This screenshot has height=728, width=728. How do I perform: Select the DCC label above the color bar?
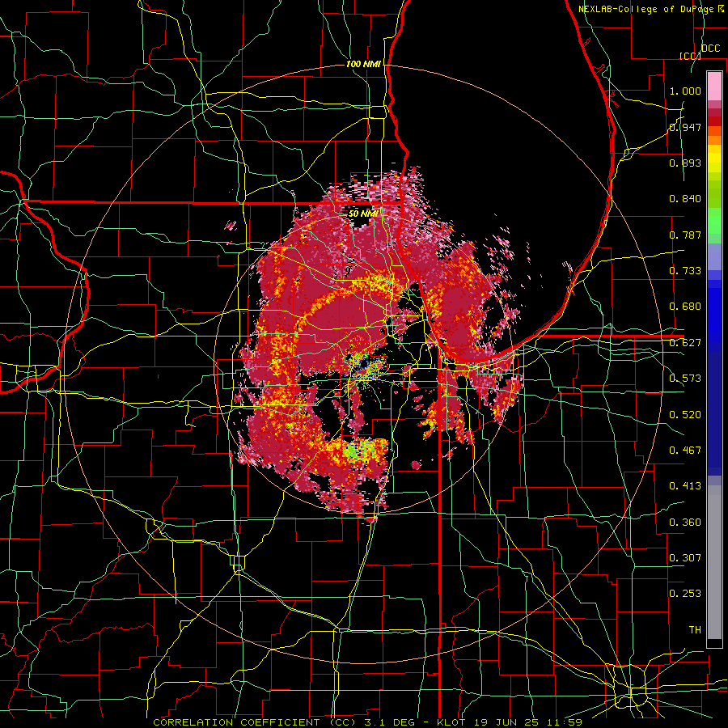pos(710,49)
